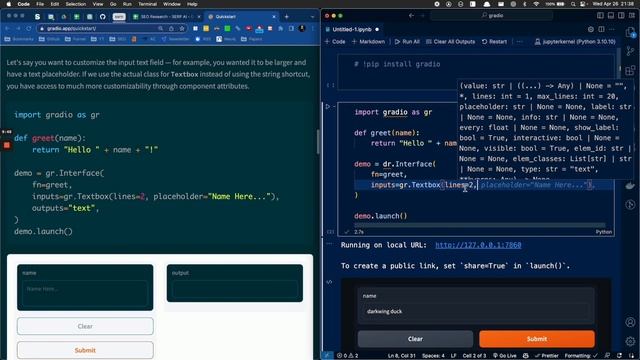This screenshot has width=640, height=360.
Task: Open the local URL http://127.0.0.1:7860 link
Action: (x=478, y=245)
